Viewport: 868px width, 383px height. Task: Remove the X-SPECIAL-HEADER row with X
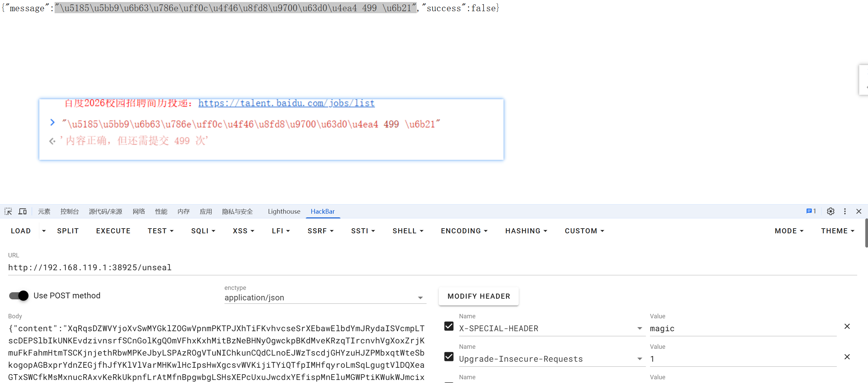point(847,326)
